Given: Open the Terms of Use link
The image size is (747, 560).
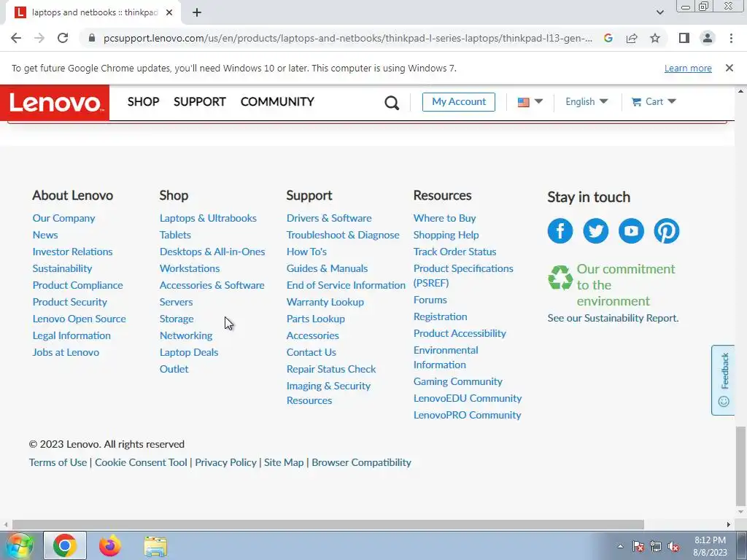Looking at the screenshot, I should (x=58, y=462).
